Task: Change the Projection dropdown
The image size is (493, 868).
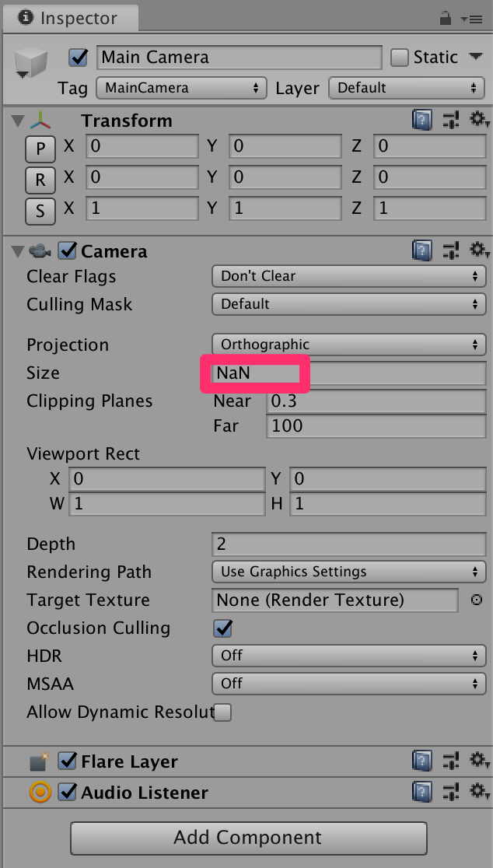Action: click(x=348, y=345)
